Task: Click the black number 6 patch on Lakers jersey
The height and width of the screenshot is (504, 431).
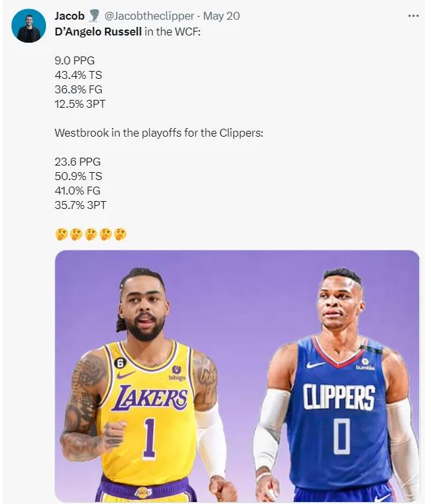Action: [120, 361]
